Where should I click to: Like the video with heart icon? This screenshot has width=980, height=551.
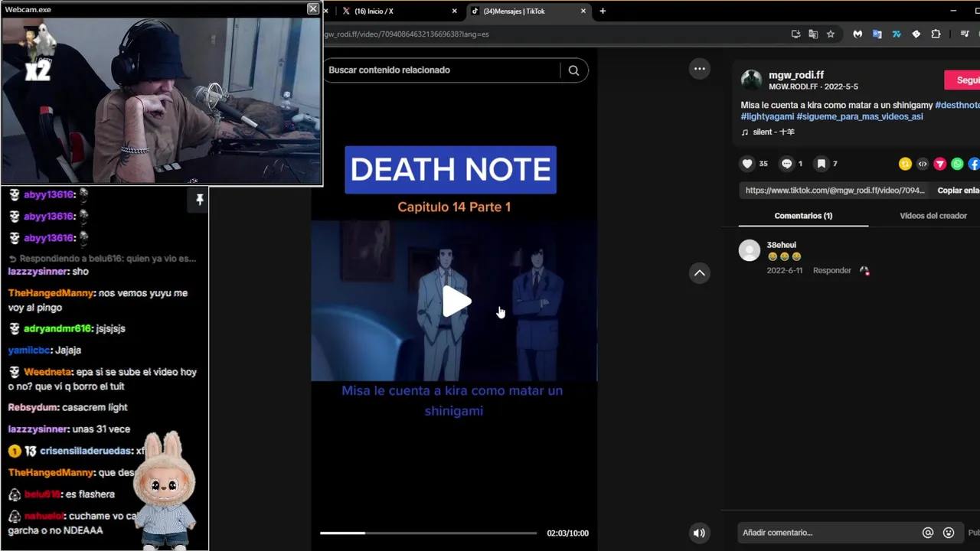[x=747, y=164]
